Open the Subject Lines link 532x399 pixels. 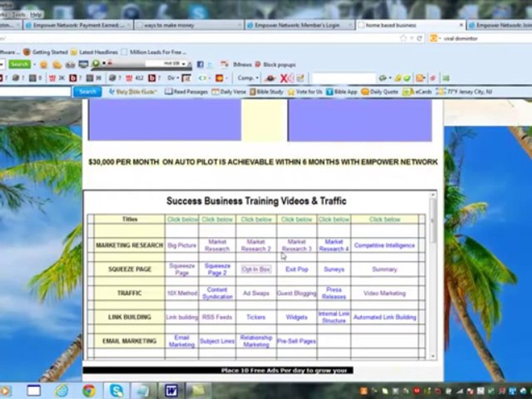point(217,341)
